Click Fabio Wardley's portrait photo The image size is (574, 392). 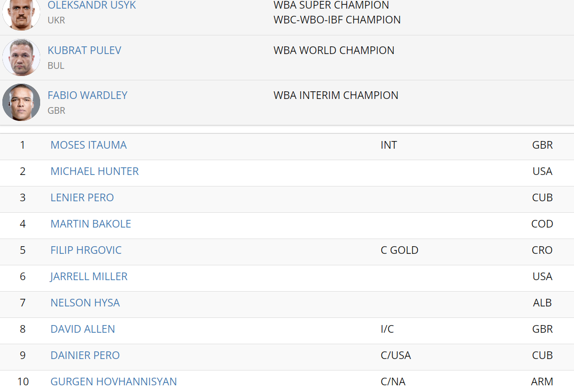pos(21,102)
